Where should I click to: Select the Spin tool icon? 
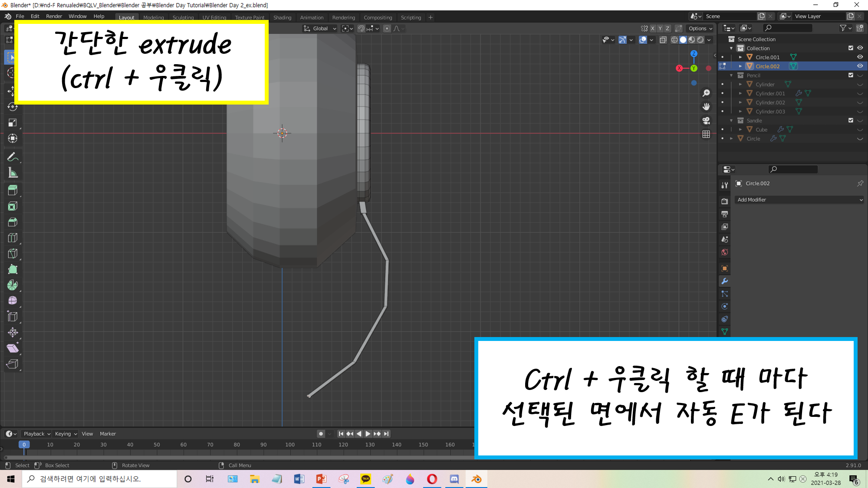point(13,285)
